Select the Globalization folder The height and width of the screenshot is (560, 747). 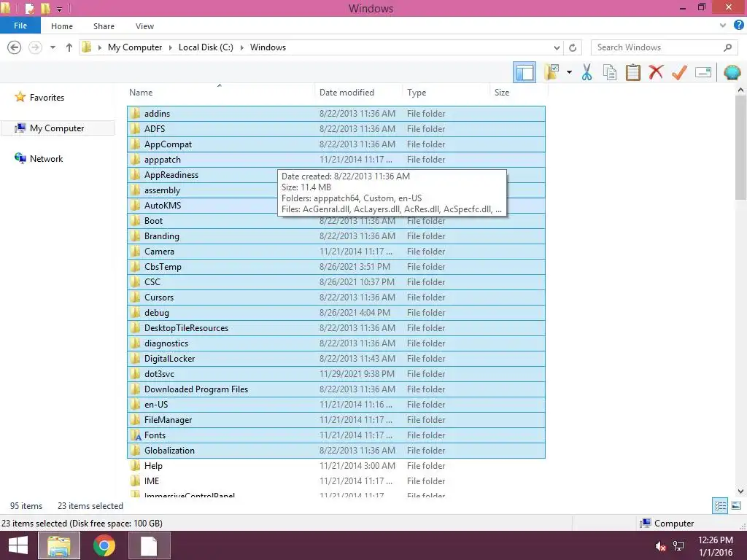point(336,450)
